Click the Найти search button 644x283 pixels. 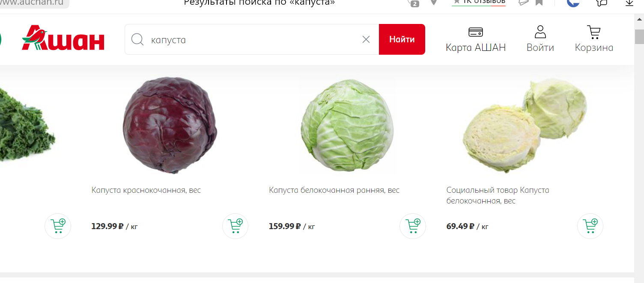click(x=402, y=39)
